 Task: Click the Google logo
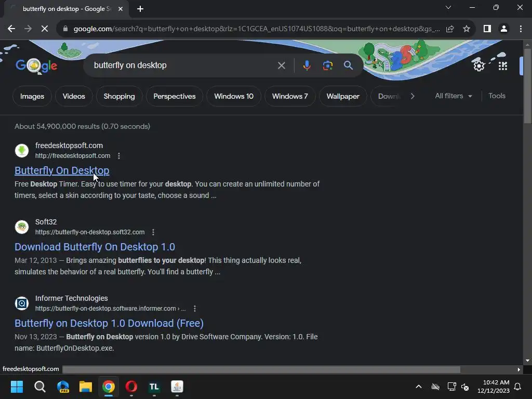click(36, 65)
